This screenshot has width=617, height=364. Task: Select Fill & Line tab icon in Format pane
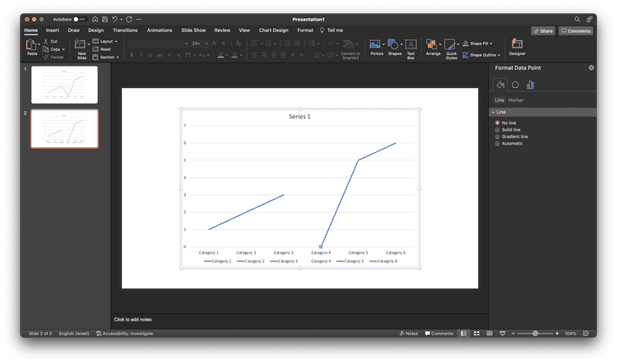[x=500, y=85]
